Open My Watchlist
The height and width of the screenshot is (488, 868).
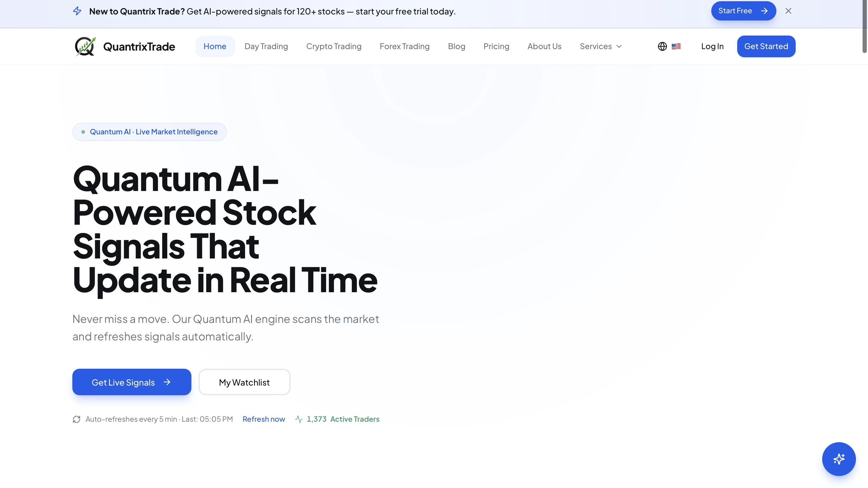(244, 382)
